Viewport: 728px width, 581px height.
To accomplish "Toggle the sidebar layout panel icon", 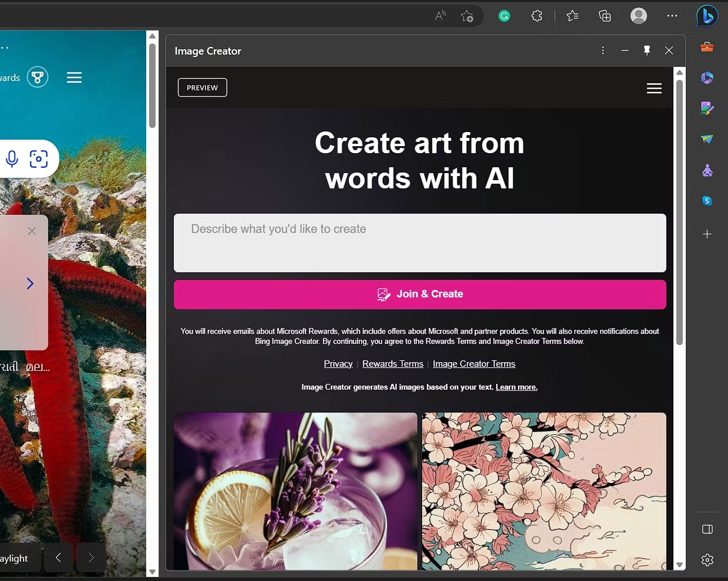I will [x=707, y=529].
